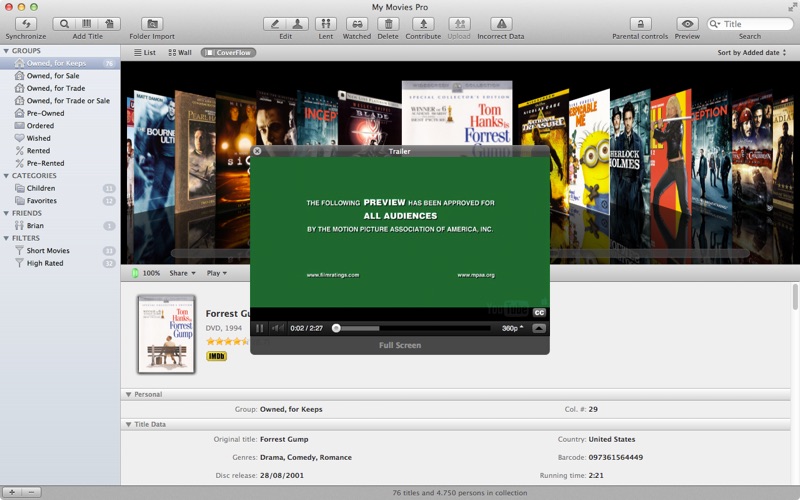Click the Add Title search magnifier icon

click(x=64, y=23)
